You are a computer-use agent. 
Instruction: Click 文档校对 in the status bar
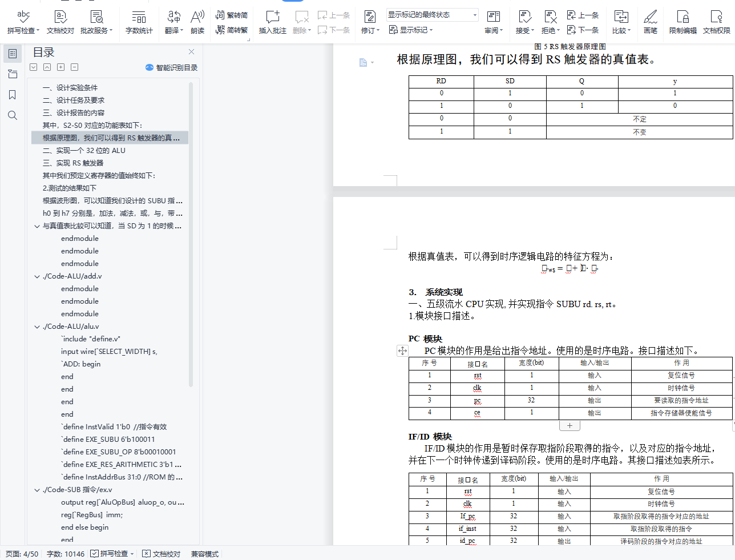[x=161, y=554]
